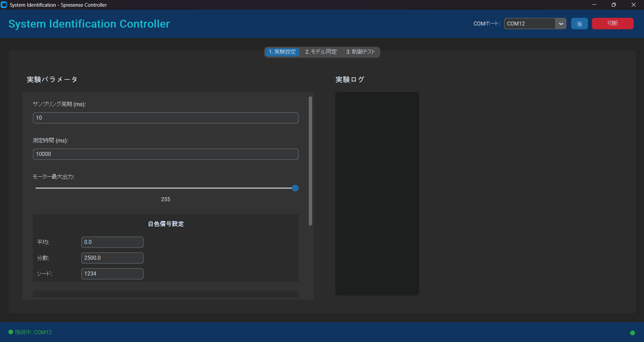The image size is (644, 342).
Task: Switch to the 2. モデル同定 tab
Action: 321,52
